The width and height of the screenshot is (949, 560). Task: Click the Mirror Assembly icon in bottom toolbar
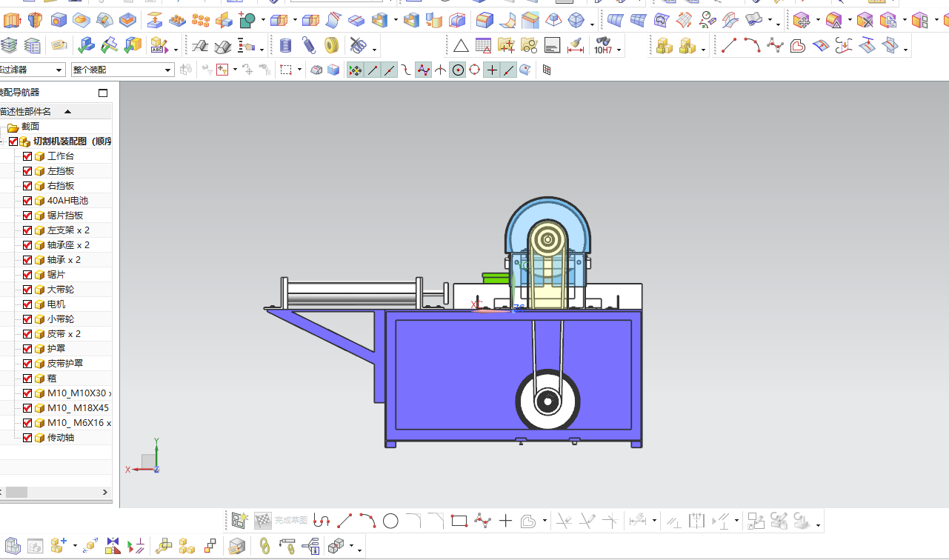pyautogui.click(x=113, y=547)
